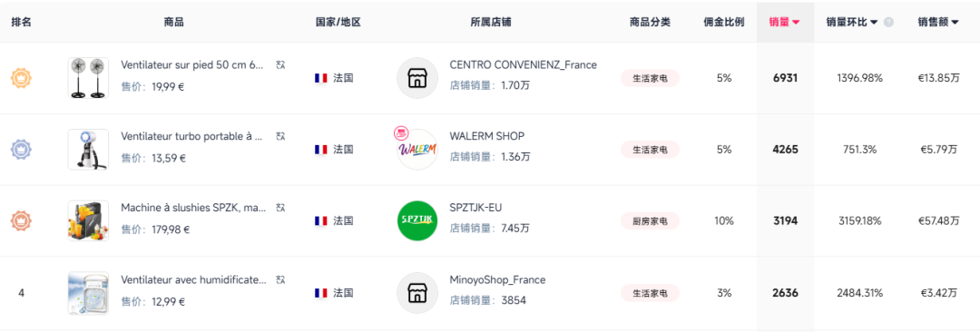Open Ventilateur avec humidificateur product title
Image resolution: width=980 pixels, height=332 pixels.
194,279
